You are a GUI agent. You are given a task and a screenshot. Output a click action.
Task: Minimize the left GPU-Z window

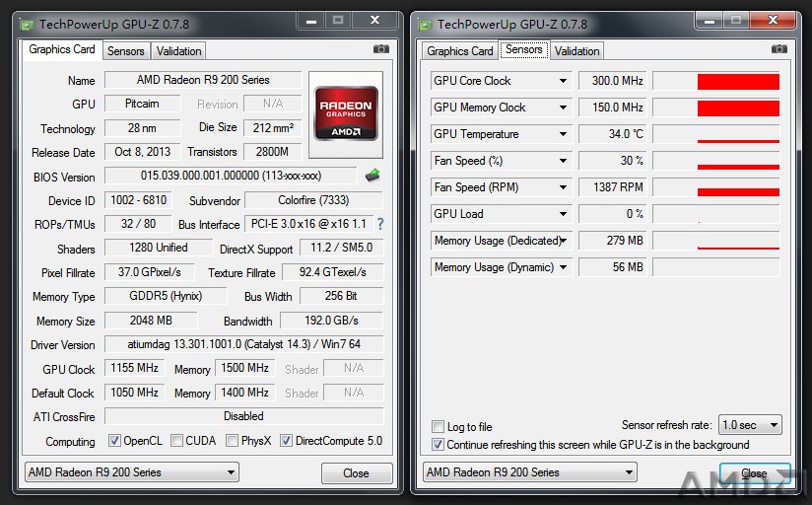point(311,21)
